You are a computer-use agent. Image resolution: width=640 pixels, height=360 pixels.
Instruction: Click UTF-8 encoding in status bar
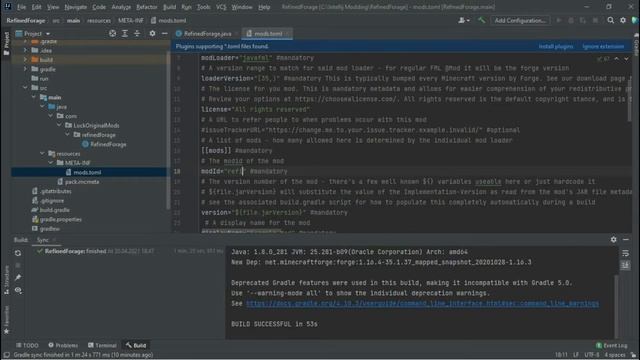(591, 355)
